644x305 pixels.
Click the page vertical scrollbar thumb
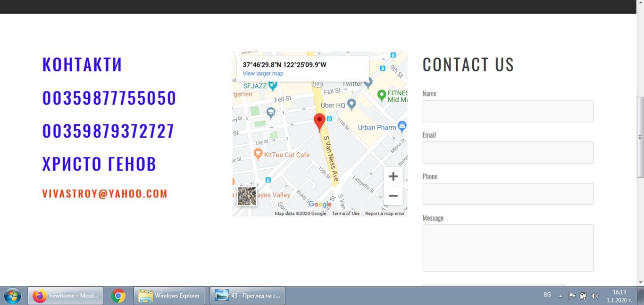(x=640, y=137)
